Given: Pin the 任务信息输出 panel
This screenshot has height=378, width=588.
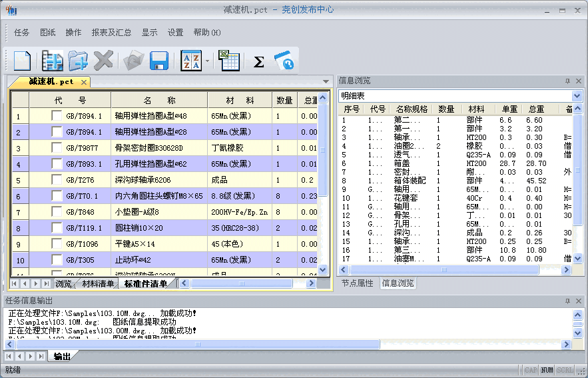Looking at the screenshot, I should coord(567,301).
